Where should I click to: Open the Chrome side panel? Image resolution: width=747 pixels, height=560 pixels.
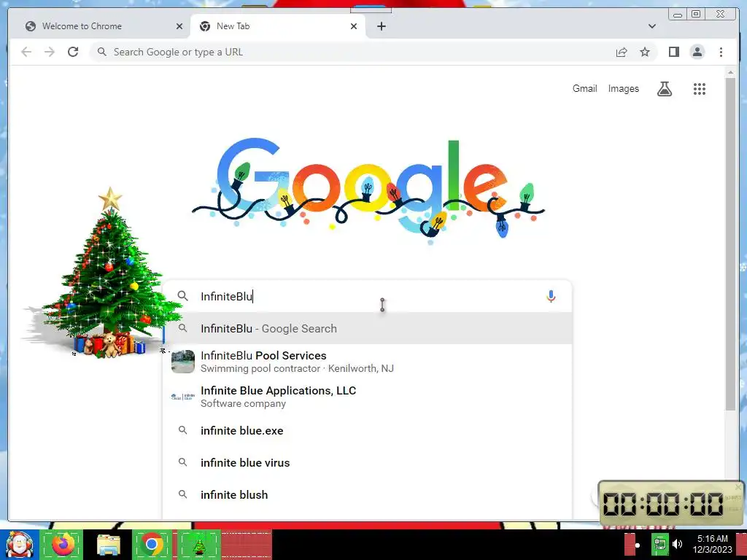click(673, 52)
